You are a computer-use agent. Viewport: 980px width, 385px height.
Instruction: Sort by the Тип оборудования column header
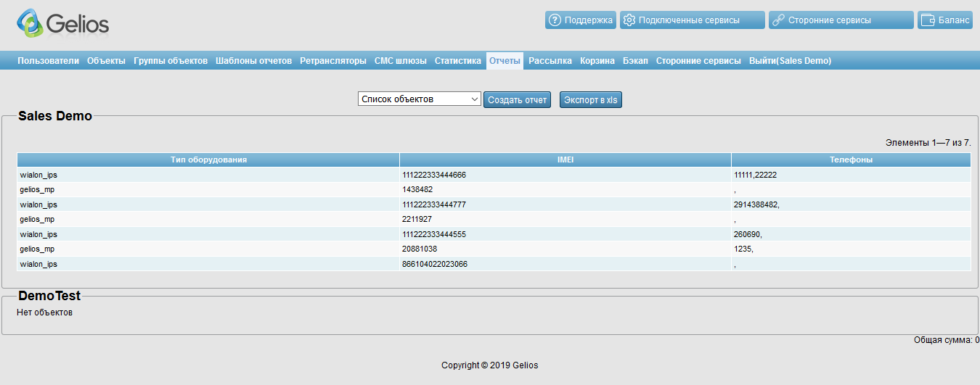click(x=208, y=160)
